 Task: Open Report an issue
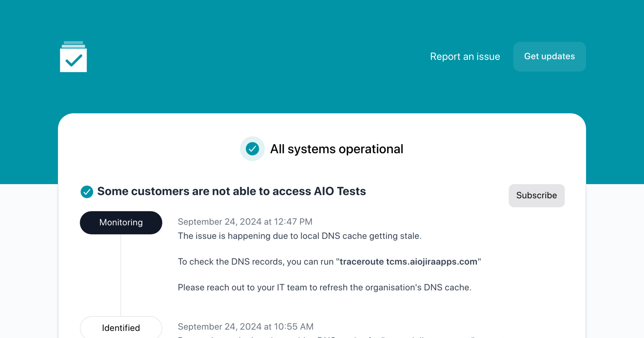point(465,56)
